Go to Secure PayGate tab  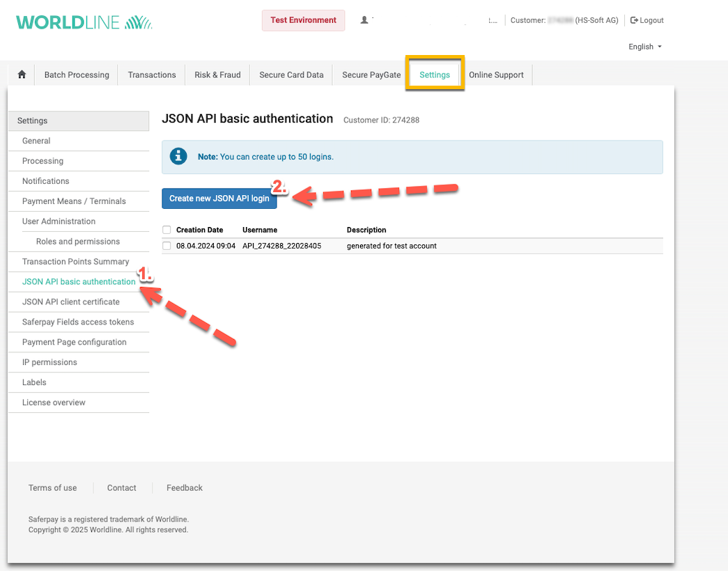371,75
